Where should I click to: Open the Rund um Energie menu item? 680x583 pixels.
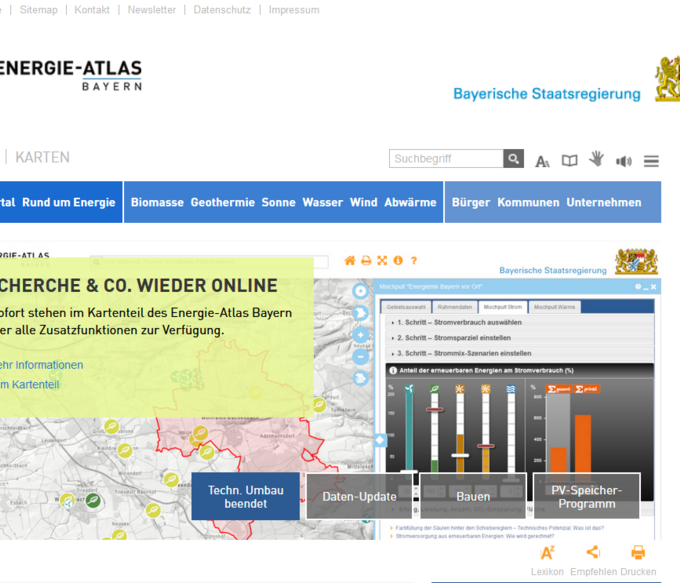(69, 203)
